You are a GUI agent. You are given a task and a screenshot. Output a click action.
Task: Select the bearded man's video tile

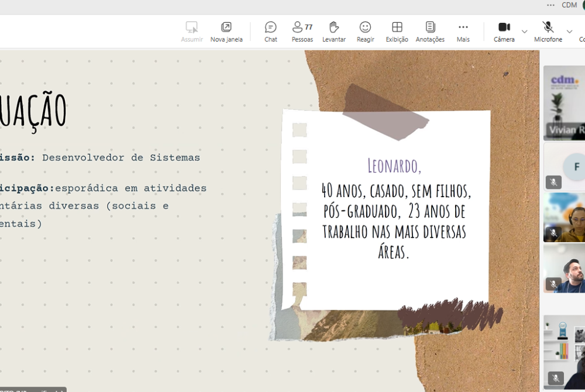[x=564, y=268]
